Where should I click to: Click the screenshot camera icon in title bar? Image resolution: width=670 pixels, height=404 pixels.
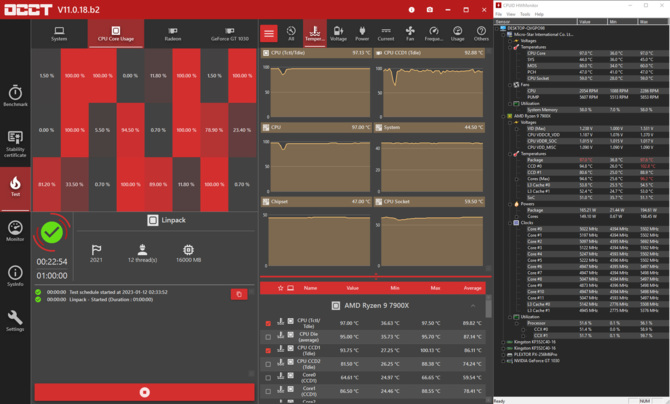coord(430,9)
